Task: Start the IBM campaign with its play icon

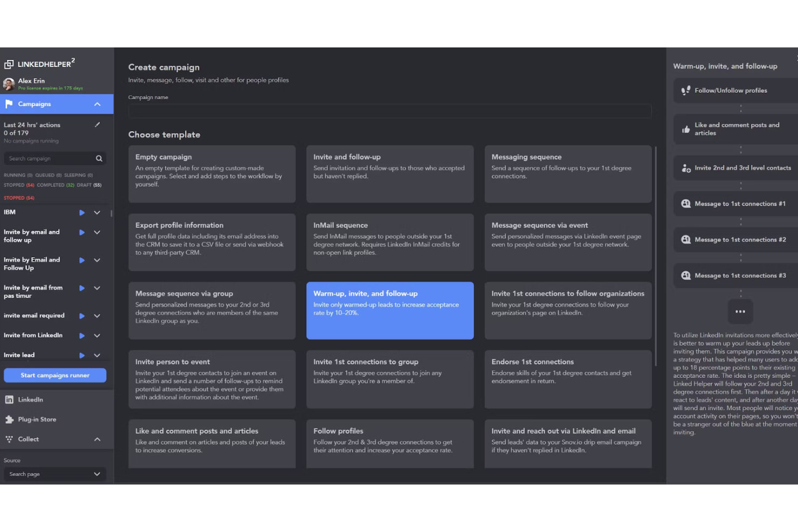Action: pos(82,212)
